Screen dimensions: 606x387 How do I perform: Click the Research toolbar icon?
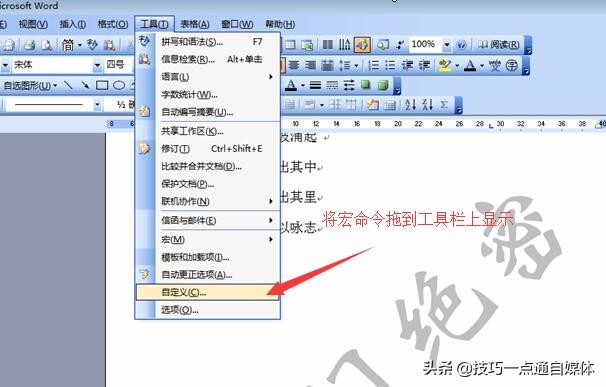[109, 45]
